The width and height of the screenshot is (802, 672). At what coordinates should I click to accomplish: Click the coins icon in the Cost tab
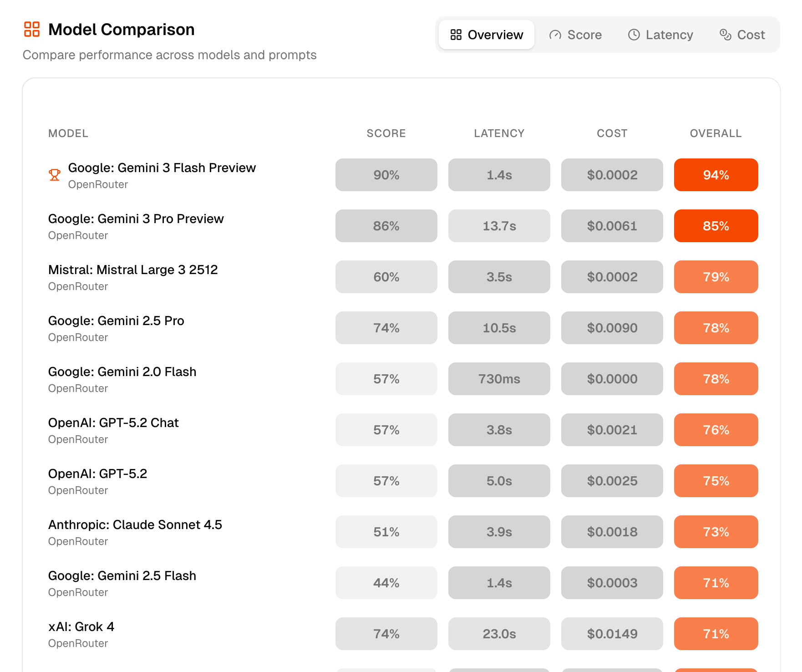pyautogui.click(x=725, y=35)
